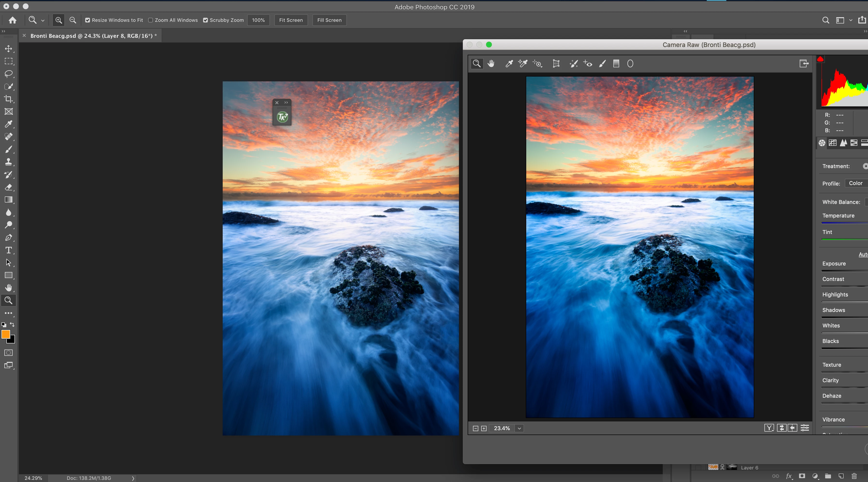Uncheck Resize Windows to Fit
This screenshot has height=482, width=868.
click(x=88, y=20)
